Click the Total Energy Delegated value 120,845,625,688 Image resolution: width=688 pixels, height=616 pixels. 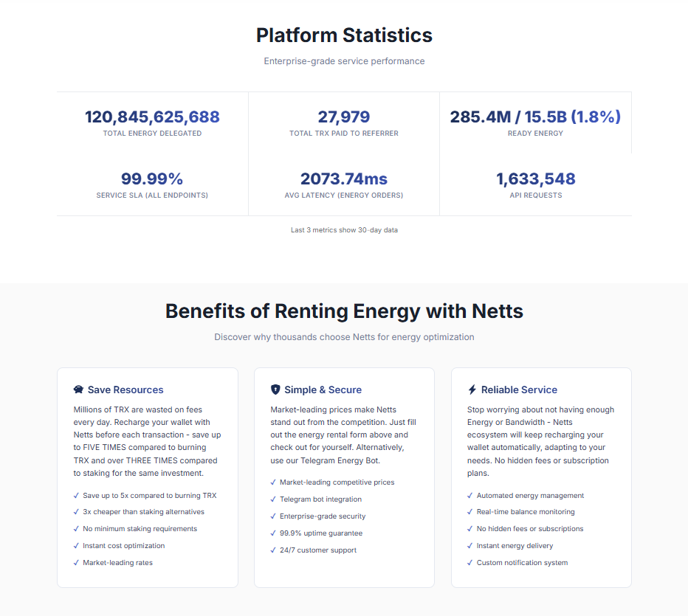[152, 117]
